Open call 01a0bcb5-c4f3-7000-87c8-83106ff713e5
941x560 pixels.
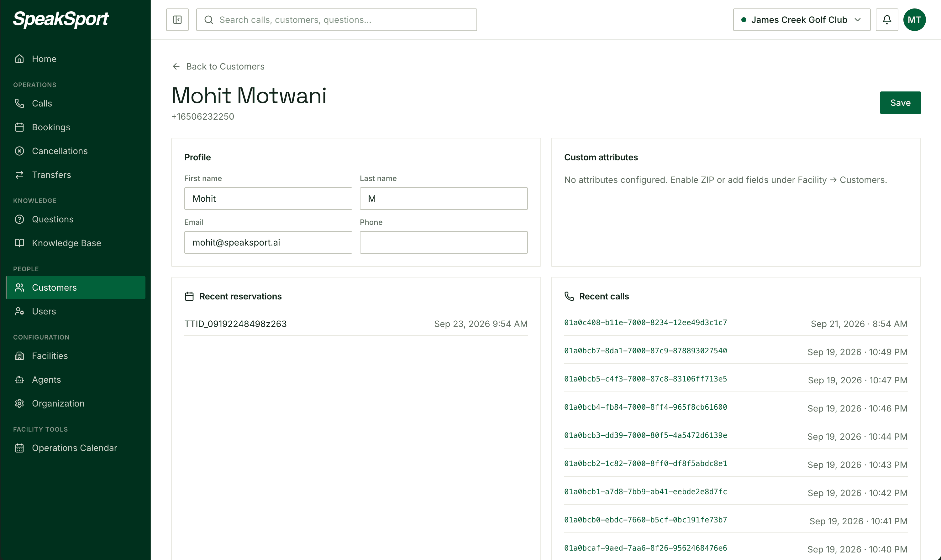[645, 379]
